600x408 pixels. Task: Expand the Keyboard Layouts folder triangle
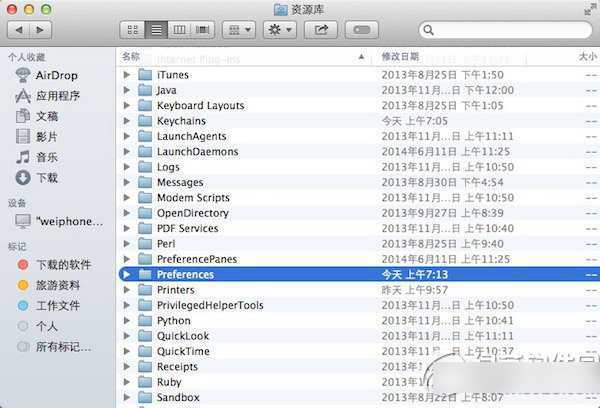tap(127, 105)
